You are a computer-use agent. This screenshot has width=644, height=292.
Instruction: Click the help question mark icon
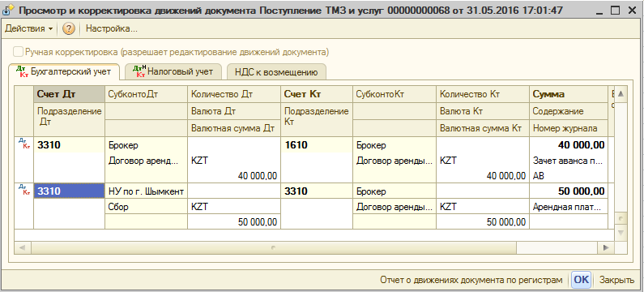pyautogui.click(x=69, y=28)
